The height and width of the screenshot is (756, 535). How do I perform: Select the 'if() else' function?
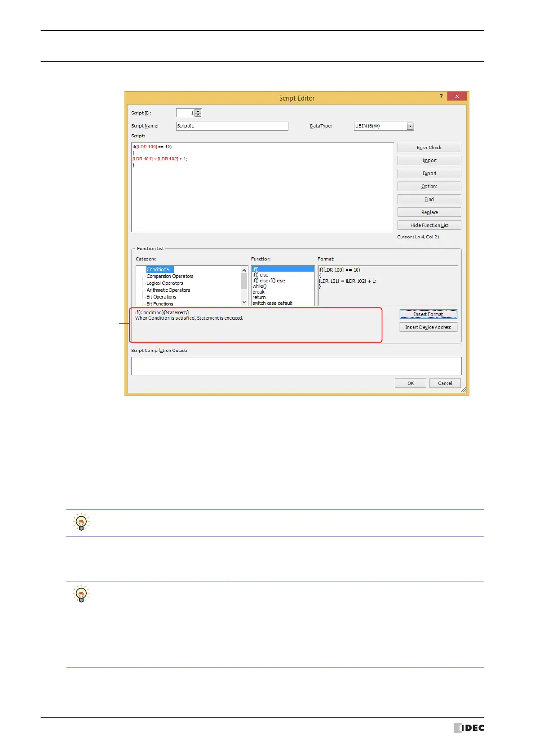click(x=261, y=275)
